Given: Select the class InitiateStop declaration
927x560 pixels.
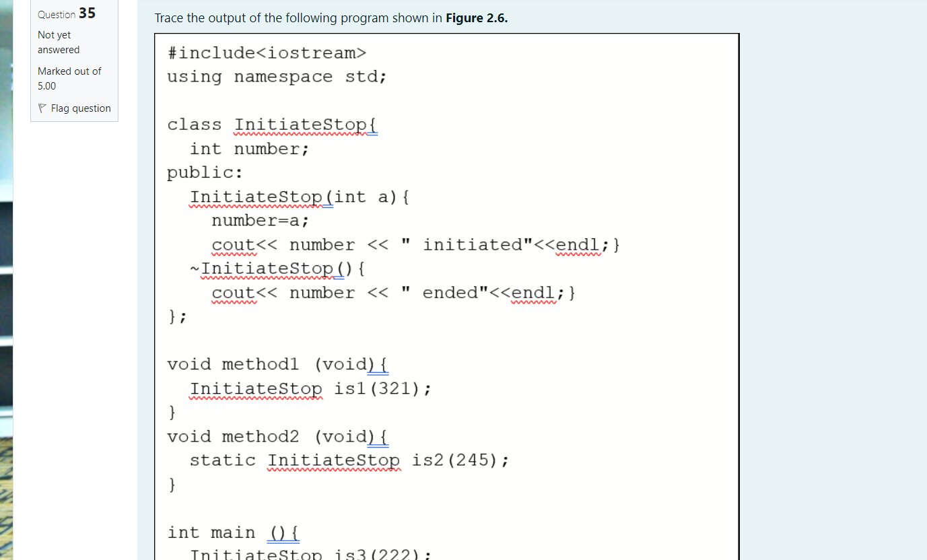Looking at the screenshot, I should (x=271, y=124).
